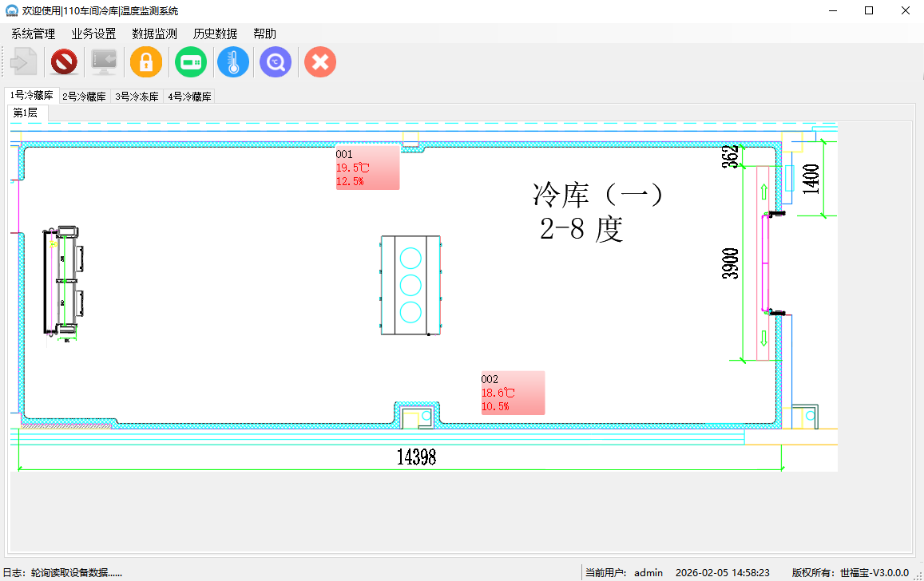The width and height of the screenshot is (924, 581).
Task: Click the orange padlock lock icon
Action: click(x=146, y=61)
